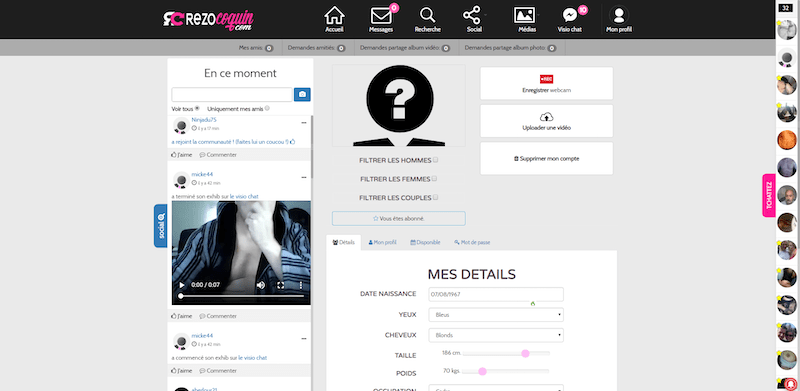The width and height of the screenshot is (800, 391).
Task: Open the Visio chat icon
Action: [569, 15]
